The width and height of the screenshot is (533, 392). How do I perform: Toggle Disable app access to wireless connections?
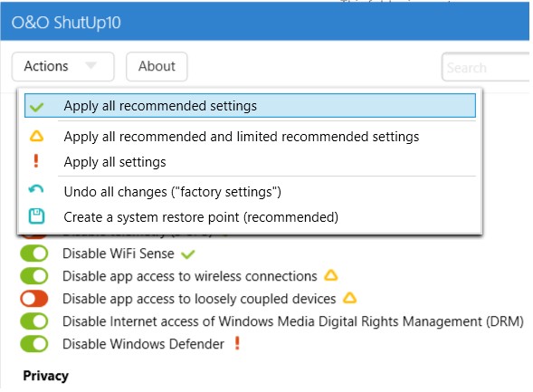pos(34,276)
